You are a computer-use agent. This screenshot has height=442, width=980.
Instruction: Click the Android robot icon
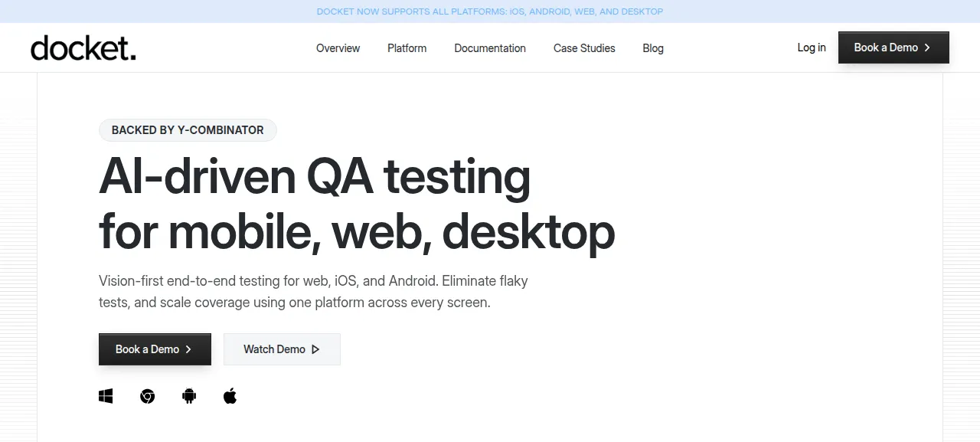click(x=189, y=396)
